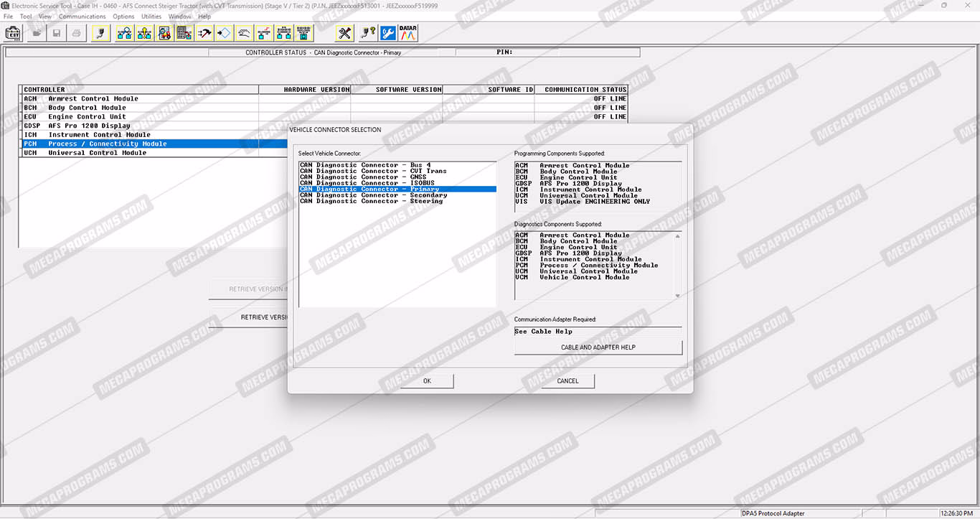Click the yellow connector plug toolbar icon
This screenshot has width=980, height=519.
[x=101, y=33]
